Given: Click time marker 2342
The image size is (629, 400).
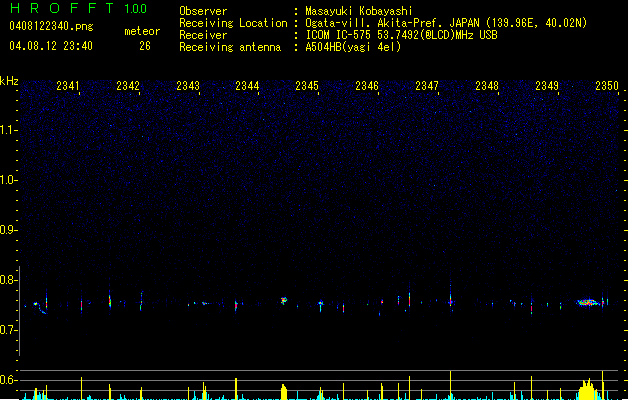Looking at the screenshot, I should [x=128, y=86].
